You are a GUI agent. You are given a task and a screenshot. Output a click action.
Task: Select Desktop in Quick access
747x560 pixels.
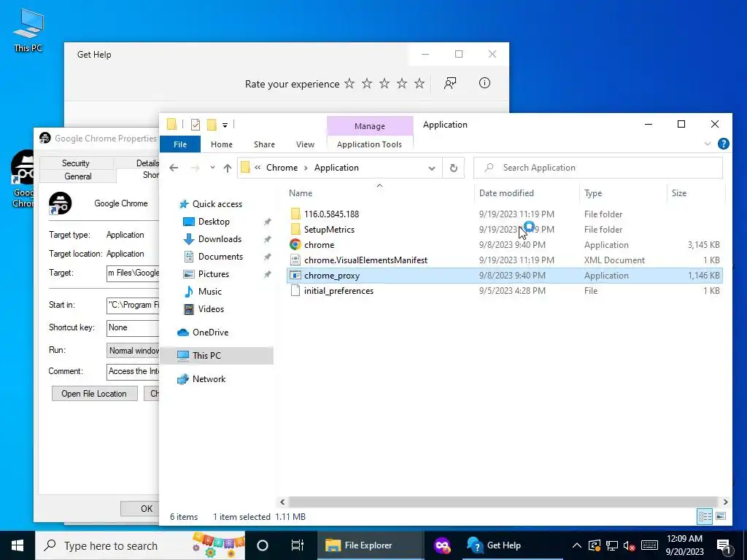tap(214, 222)
